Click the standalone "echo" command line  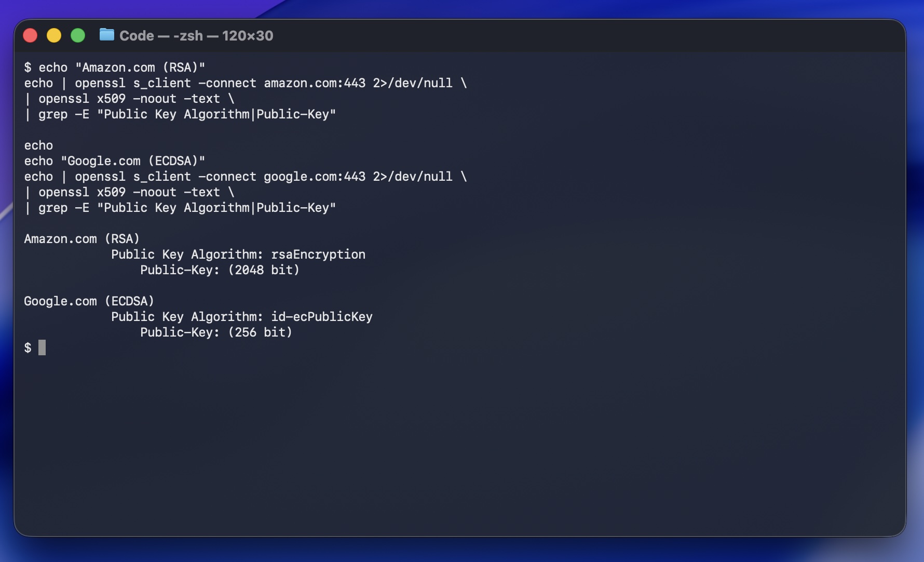pos(38,145)
